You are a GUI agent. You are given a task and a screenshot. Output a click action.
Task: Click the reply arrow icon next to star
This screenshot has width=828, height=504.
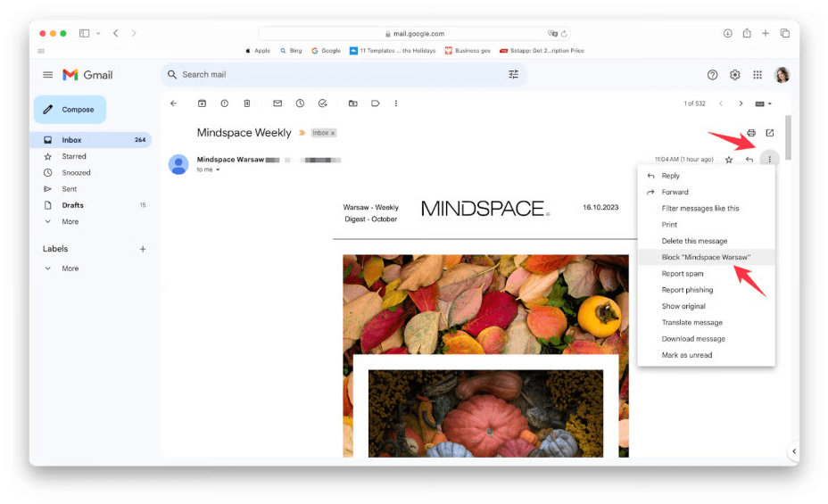coord(749,160)
